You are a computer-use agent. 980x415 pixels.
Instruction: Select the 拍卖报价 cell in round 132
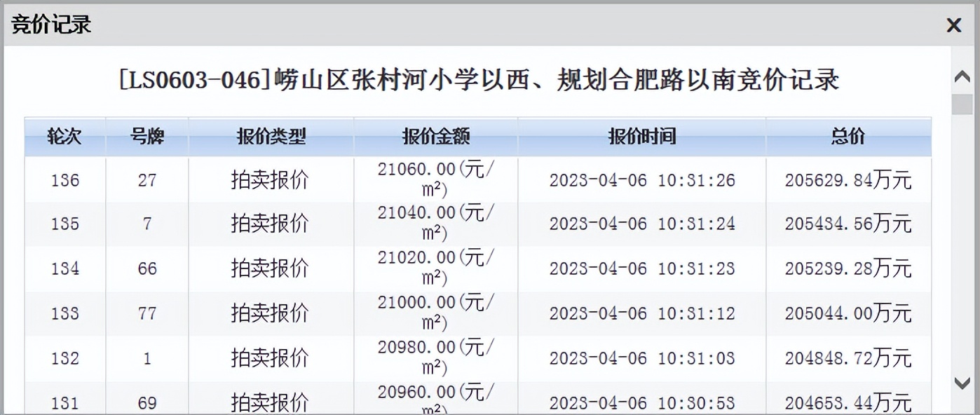tap(271, 358)
